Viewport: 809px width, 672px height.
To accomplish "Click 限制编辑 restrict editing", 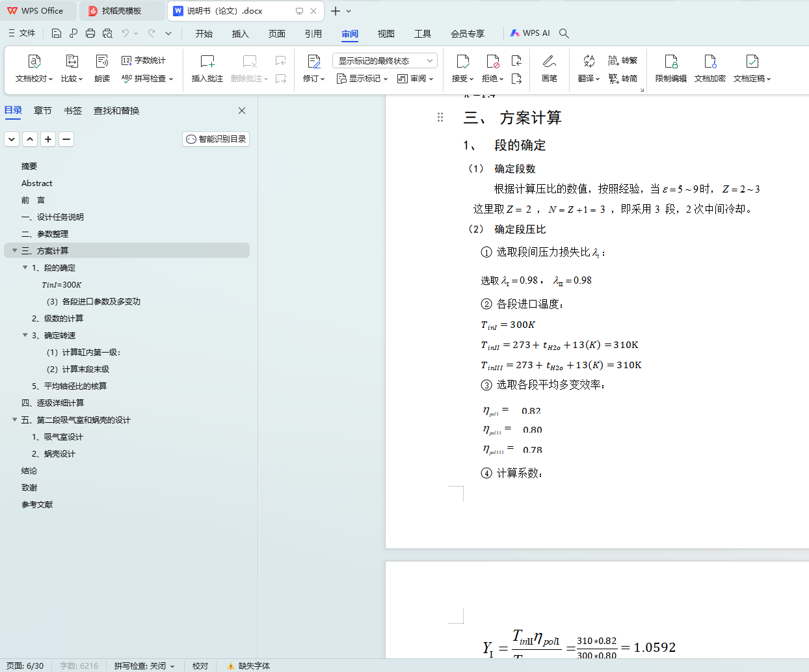I will point(671,69).
